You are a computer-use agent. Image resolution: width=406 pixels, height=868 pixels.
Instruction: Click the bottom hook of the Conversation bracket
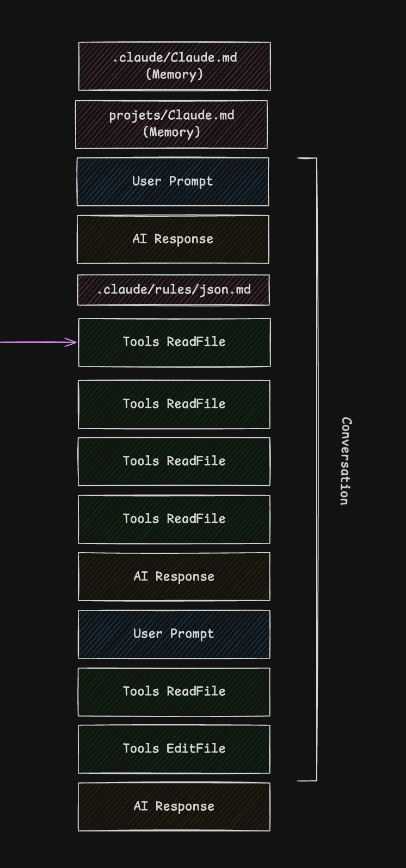(306, 780)
